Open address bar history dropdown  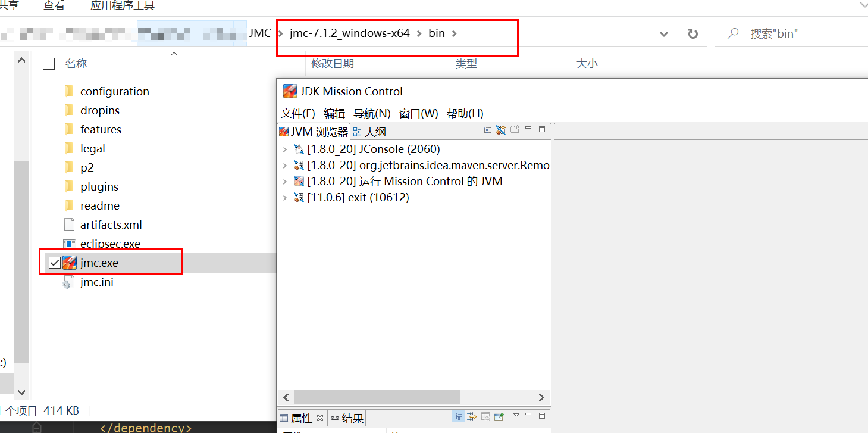(664, 34)
